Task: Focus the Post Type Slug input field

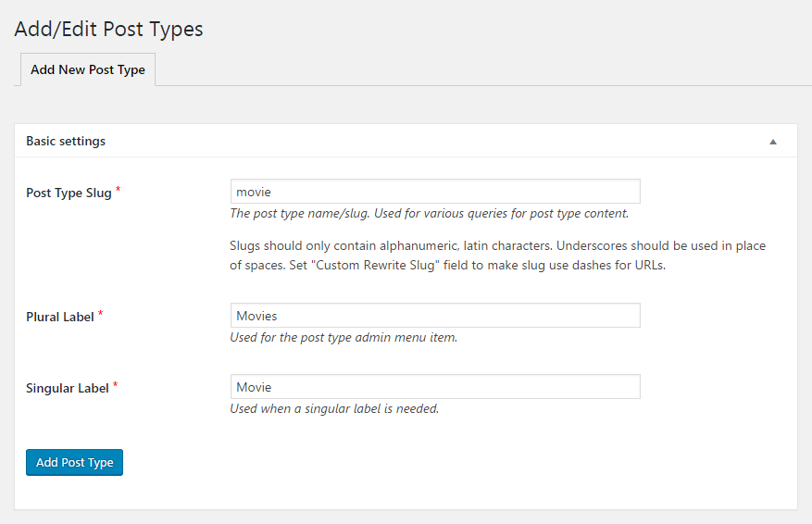Action: pos(435,192)
